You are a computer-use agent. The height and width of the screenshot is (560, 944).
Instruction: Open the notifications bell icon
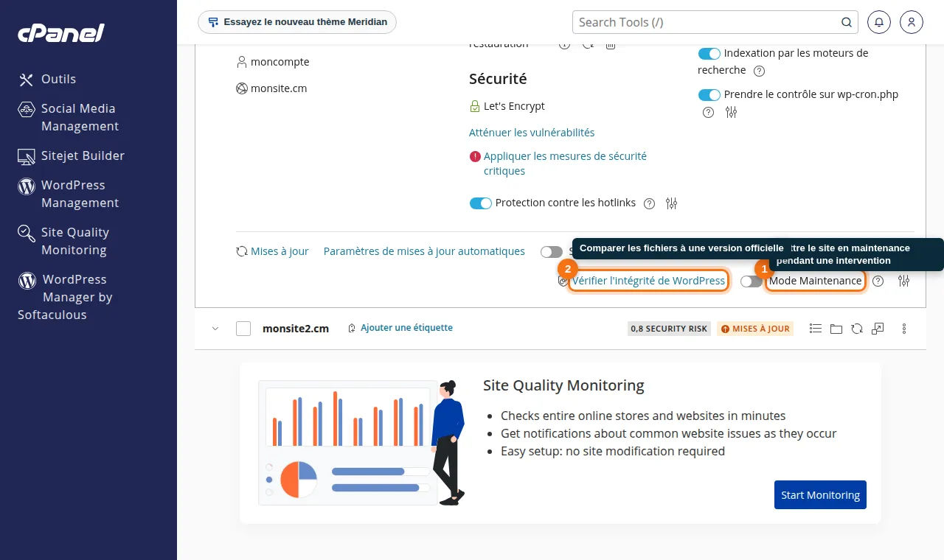tap(878, 22)
